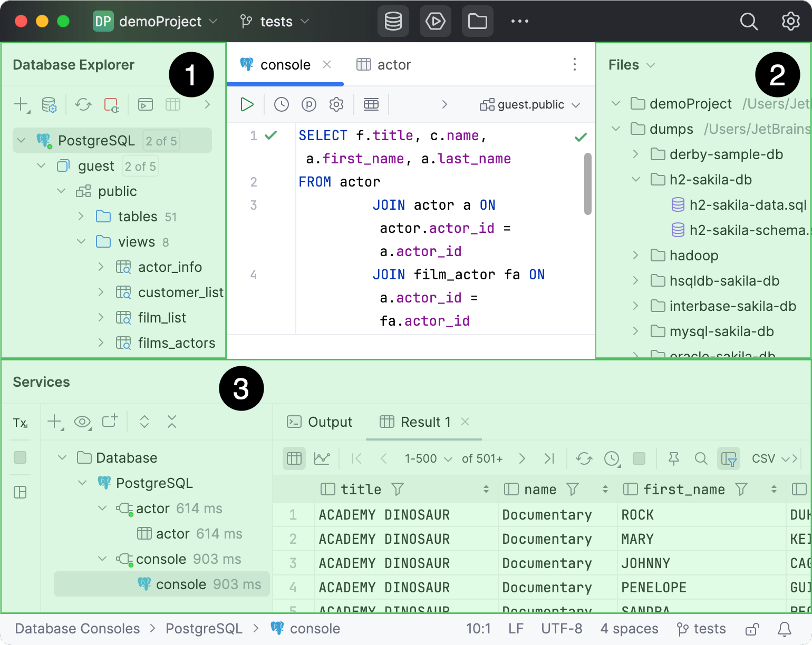
Task: Switch to the Output tab
Action: 320,422
